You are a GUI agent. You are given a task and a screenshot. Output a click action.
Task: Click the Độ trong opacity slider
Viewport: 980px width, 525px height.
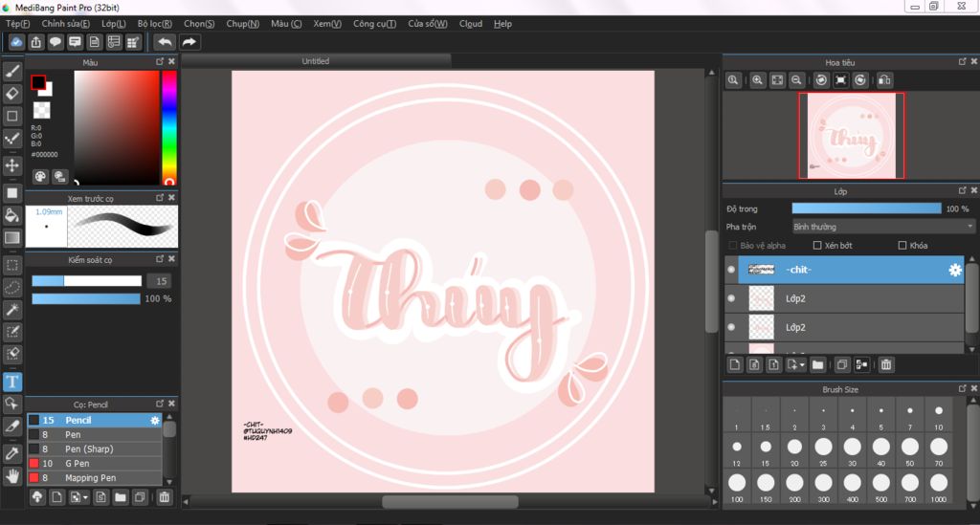[866, 208]
